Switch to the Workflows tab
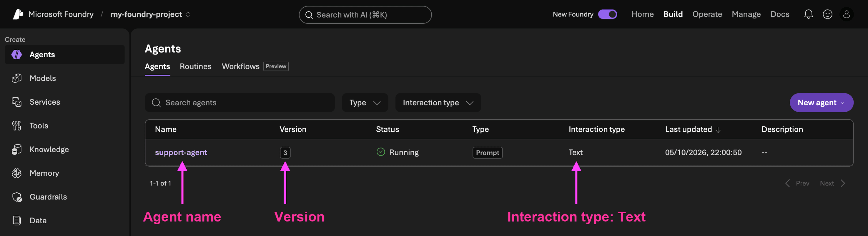Screen dimensions: 868x236 coord(241,66)
